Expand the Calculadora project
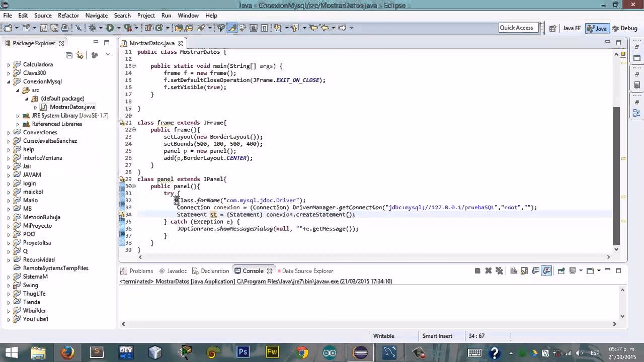The width and height of the screenshot is (644, 362). coord(9,65)
